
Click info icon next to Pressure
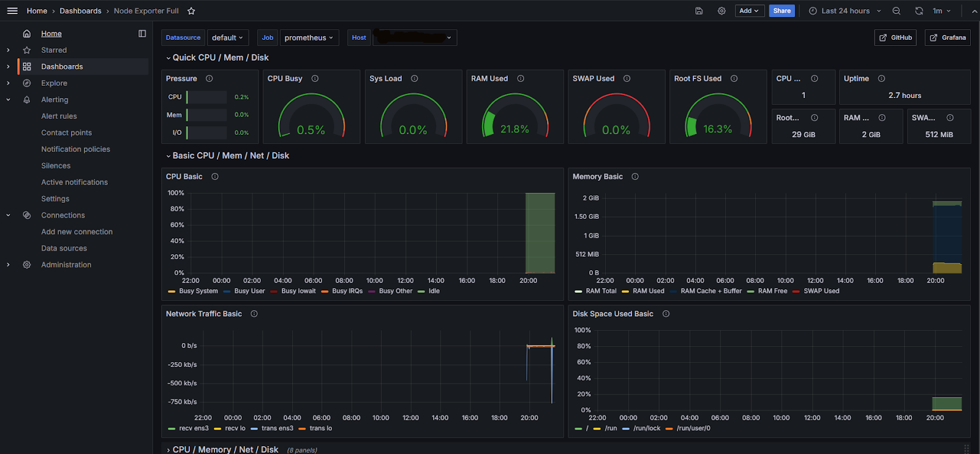tap(209, 78)
